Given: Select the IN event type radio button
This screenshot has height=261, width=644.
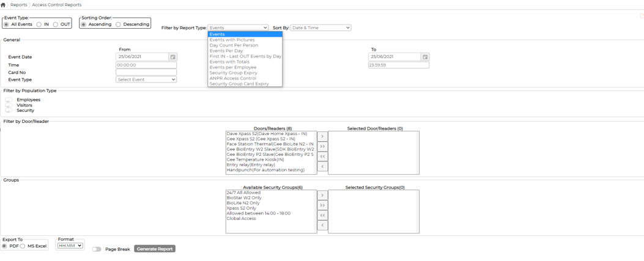Looking at the screenshot, I should tap(39, 24).
